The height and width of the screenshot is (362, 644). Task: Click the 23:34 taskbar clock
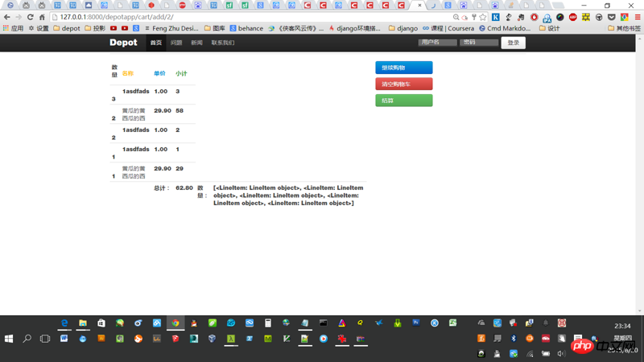coord(622,326)
